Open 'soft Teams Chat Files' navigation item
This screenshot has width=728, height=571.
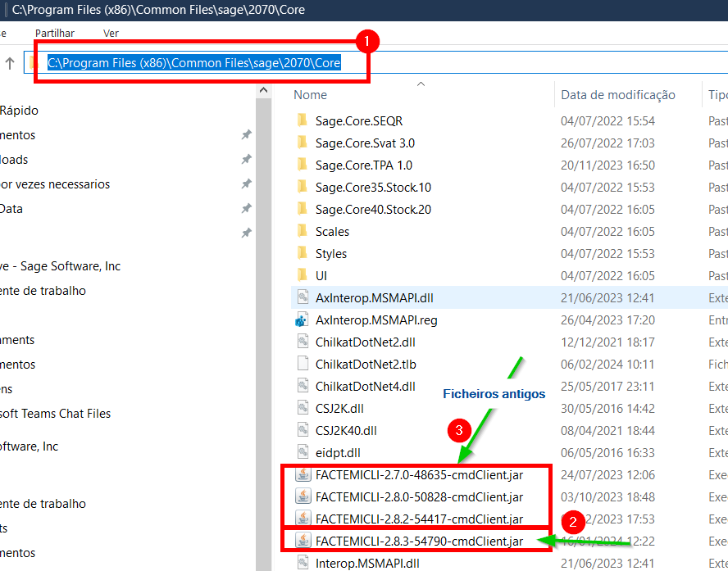55,414
